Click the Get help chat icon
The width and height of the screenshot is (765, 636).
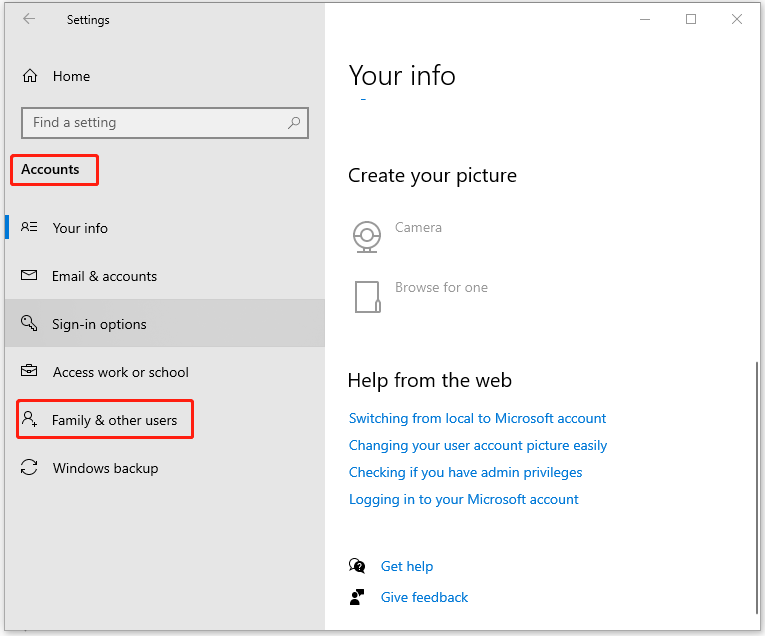pyautogui.click(x=357, y=566)
